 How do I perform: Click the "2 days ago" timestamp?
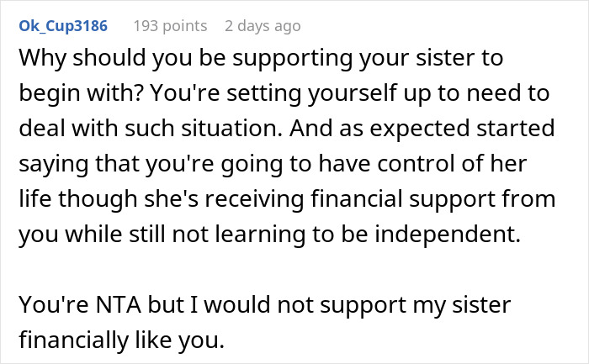262,26
